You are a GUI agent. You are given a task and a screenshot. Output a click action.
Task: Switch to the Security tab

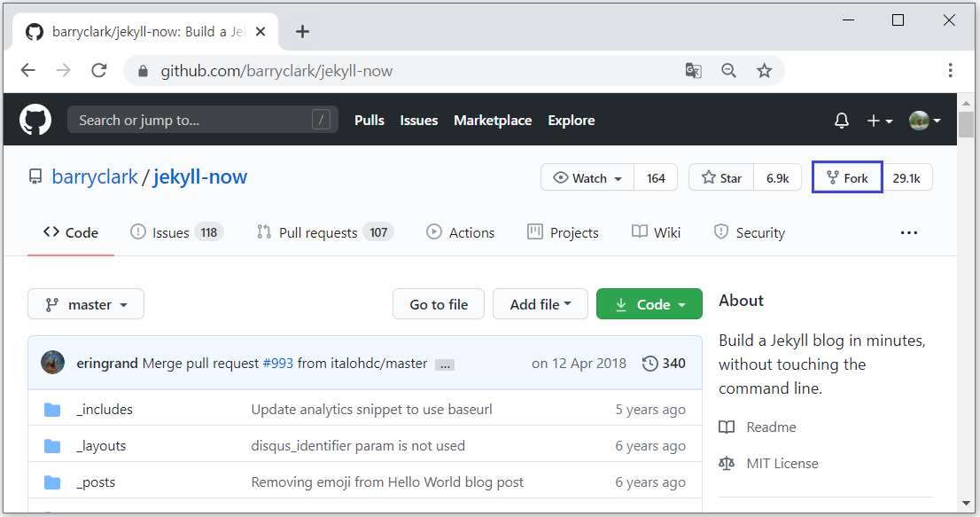click(x=750, y=232)
